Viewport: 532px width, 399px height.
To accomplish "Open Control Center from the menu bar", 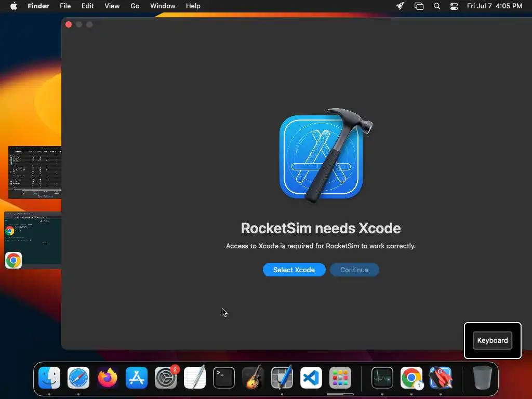I will click(454, 6).
